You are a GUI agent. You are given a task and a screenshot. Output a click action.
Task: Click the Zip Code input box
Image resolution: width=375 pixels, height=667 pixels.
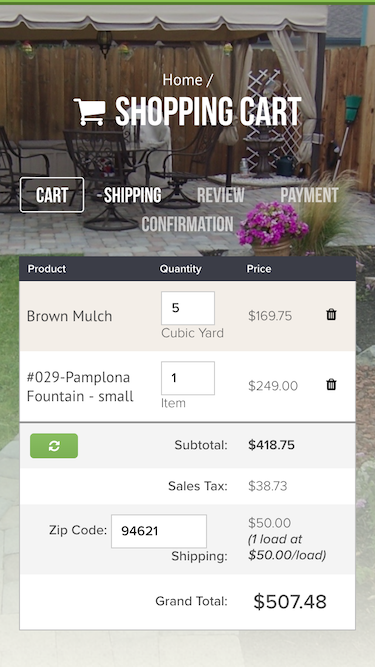(x=159, y=531)
